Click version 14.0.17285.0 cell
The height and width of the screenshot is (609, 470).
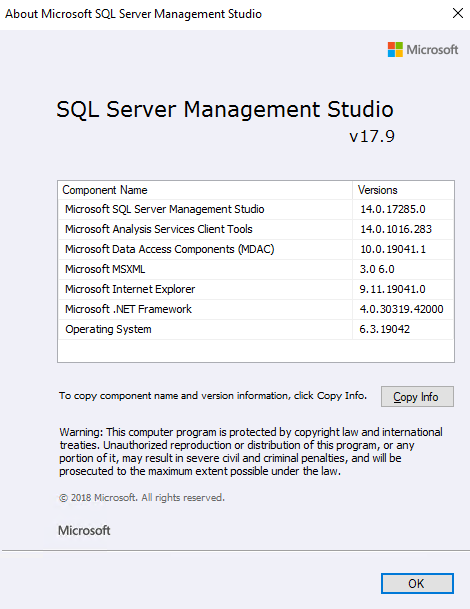point(393,209)
